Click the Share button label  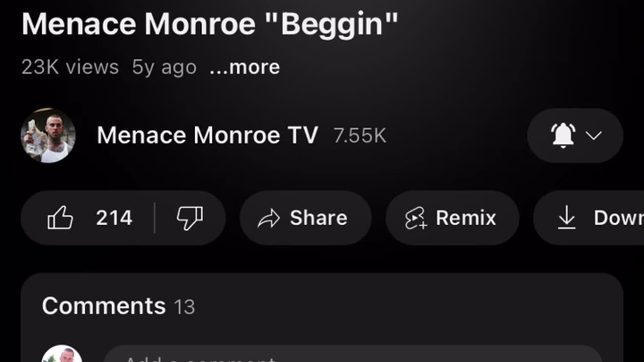click(318, 218)
